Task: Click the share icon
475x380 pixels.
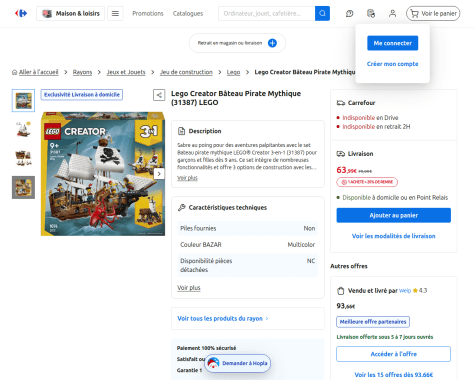Action: 159,95
